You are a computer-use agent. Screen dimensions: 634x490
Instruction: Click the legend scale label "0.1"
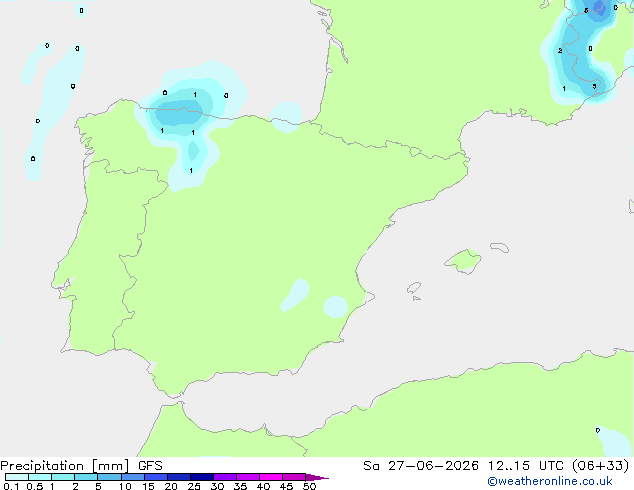tap(11, 486)
